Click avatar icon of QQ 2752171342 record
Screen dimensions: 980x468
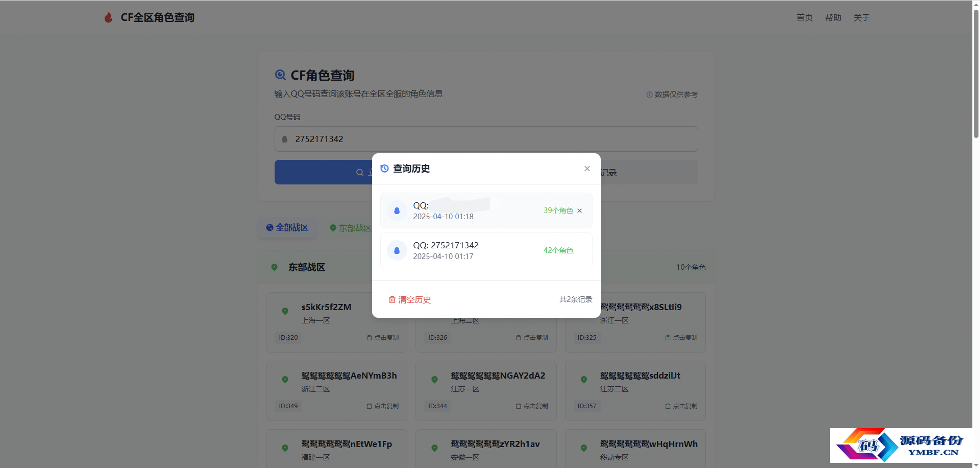tap(397, 250)
